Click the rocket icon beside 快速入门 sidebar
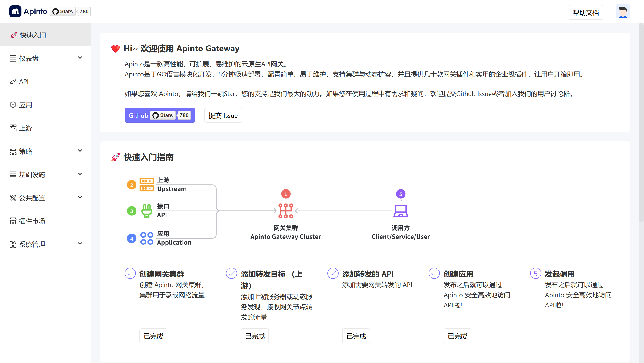Image resolution: width=644 pixels, height=363 pixels. 13,35
